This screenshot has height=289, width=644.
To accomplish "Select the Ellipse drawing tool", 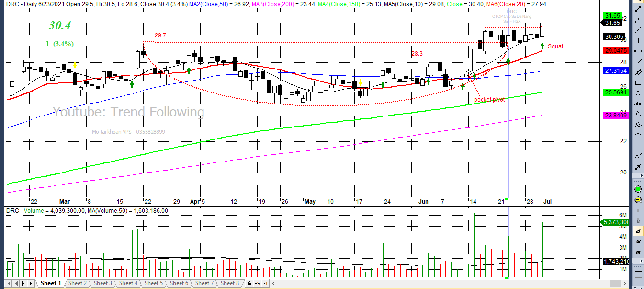I will [x=638, y=93].
